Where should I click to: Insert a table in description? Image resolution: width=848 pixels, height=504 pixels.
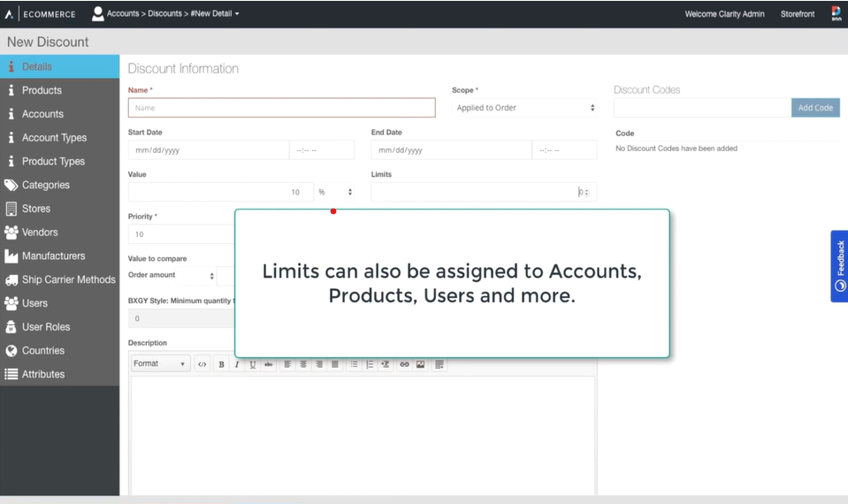[x=439, y=364]
